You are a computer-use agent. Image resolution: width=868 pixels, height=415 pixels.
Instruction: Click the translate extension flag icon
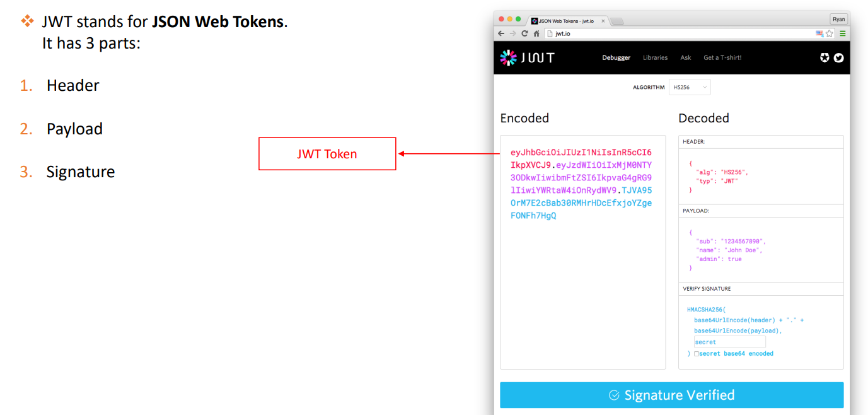(819, 33)
